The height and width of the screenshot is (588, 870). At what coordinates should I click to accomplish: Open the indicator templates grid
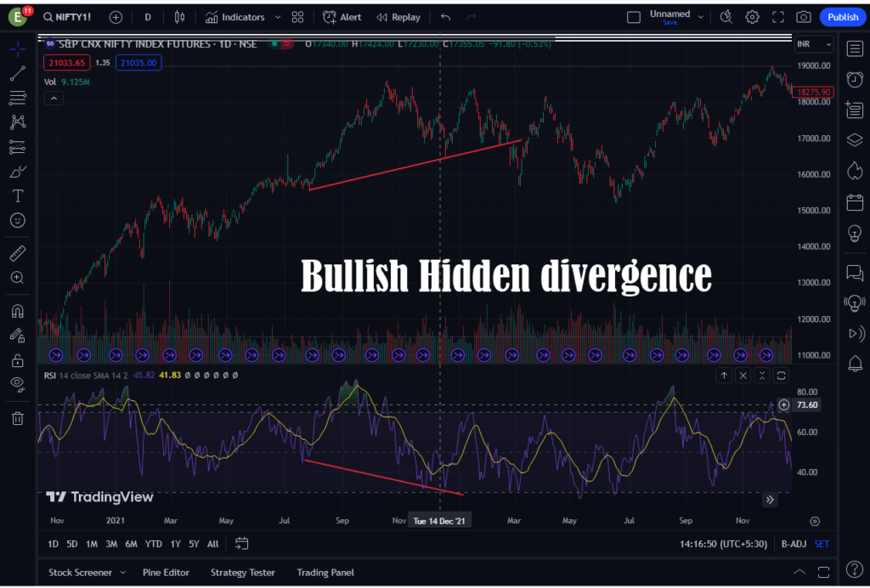click(297, 17)
